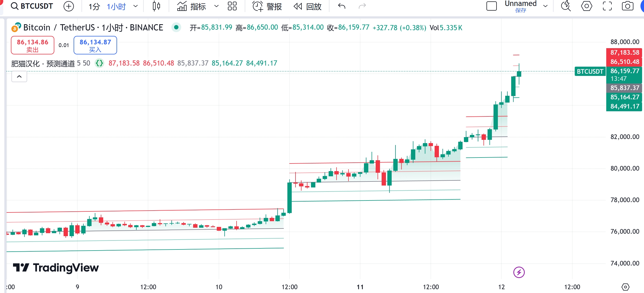Collapse the indicator legend with chevron

(19, 76)
